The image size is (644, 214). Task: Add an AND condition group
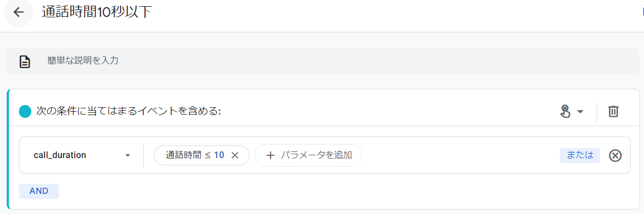tap(39, 191)
